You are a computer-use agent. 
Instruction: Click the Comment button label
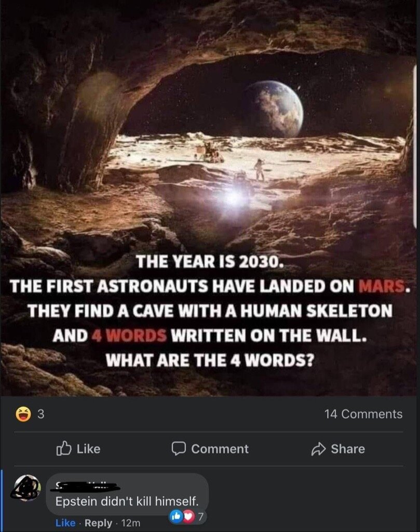[x=220, y=449]
